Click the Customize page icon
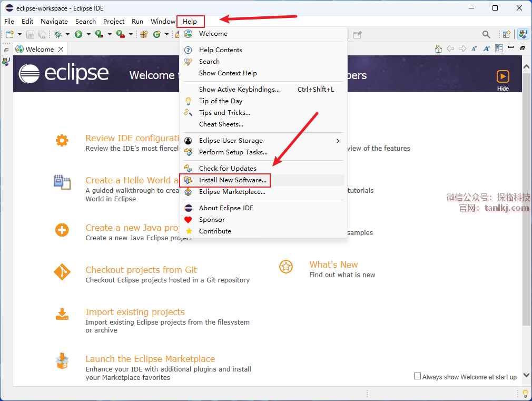The image size is (532, 401). tap(499, 48)
